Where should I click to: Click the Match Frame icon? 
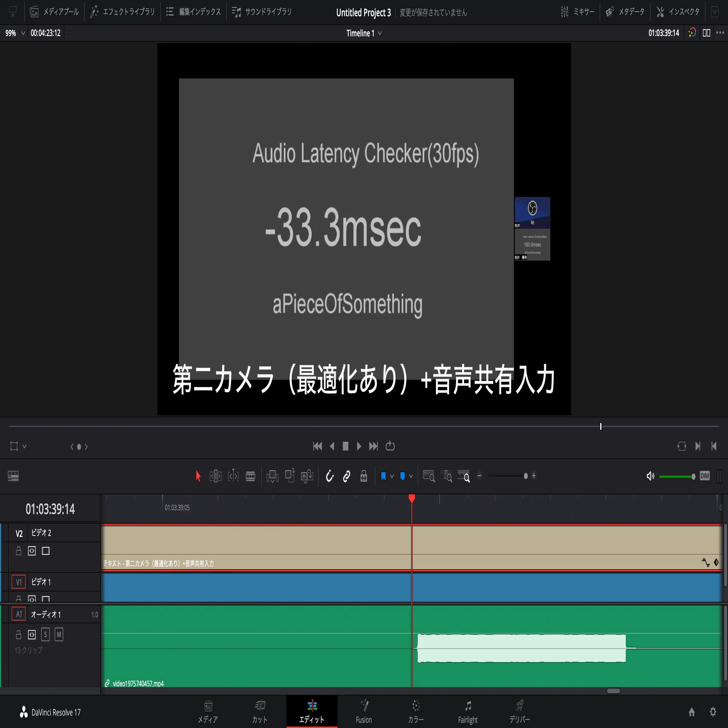coord(682,447)
